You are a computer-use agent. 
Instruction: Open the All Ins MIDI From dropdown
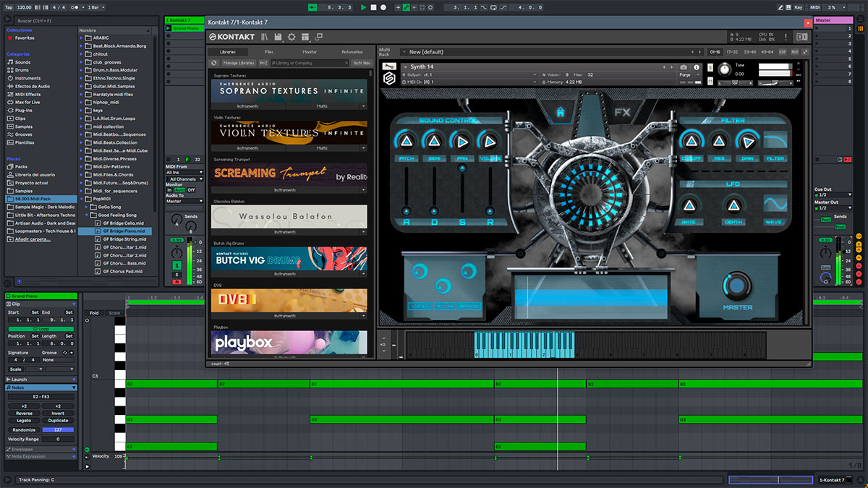[184, 172]
